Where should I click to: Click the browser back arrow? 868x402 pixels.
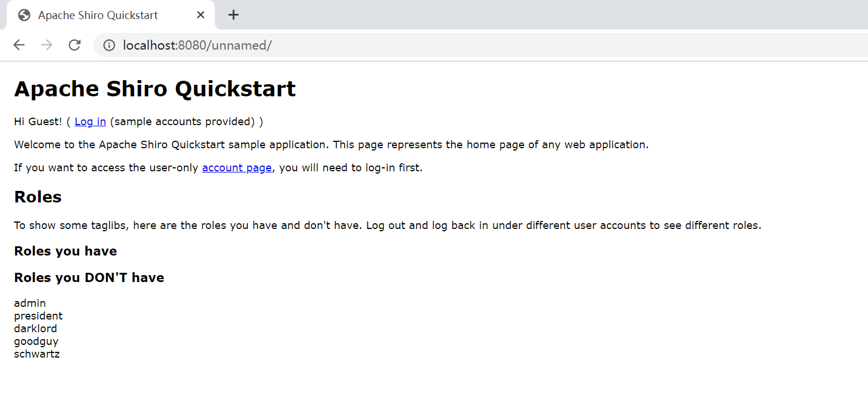coord(19,45)
